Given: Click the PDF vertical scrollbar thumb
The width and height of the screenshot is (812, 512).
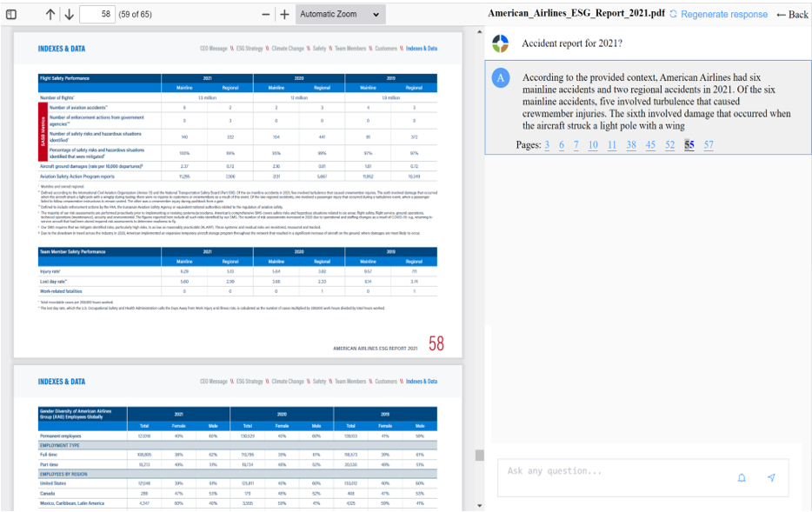Looking at the screenshot, I should [479, 455].
